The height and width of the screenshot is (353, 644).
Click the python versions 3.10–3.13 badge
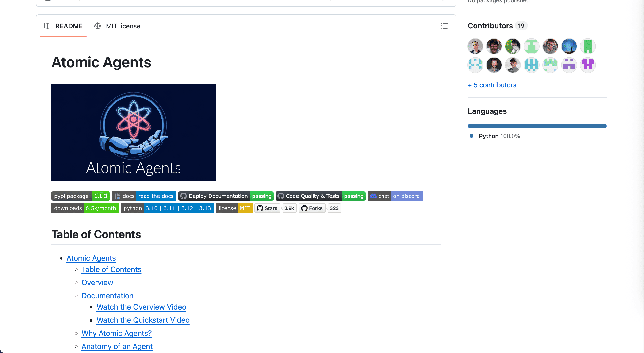point(167,208)
